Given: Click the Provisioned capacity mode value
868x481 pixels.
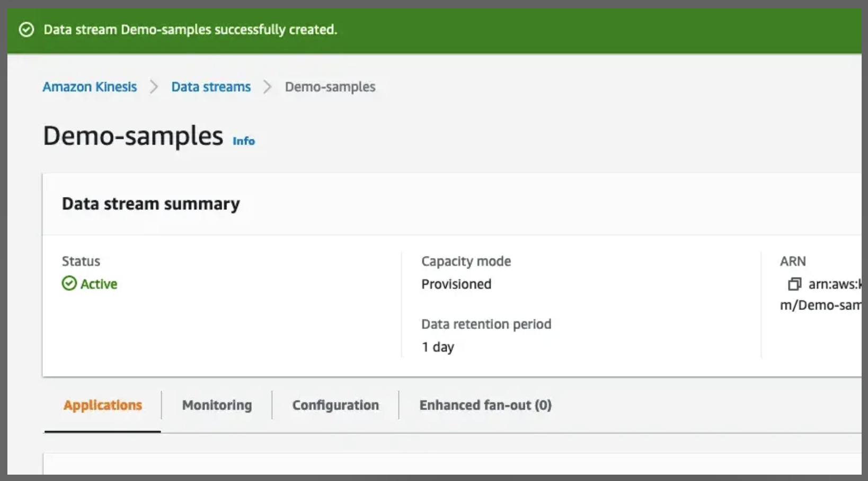Looking at the screenshot, I should pyautogui.click(x=456, y=284).
